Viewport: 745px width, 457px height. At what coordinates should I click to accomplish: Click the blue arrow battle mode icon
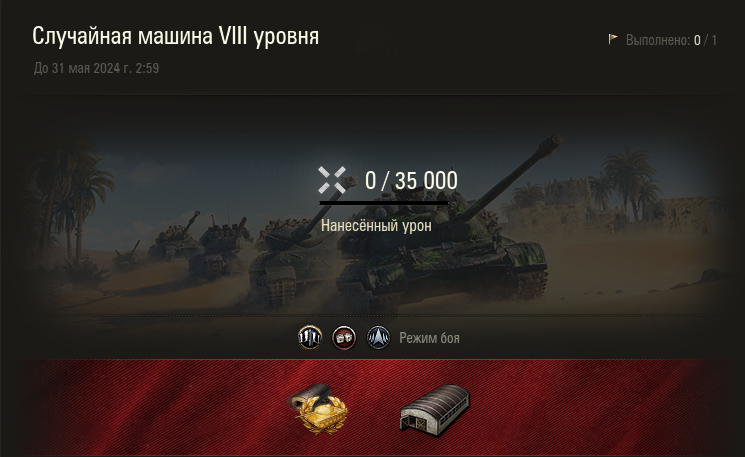point(378,338)
